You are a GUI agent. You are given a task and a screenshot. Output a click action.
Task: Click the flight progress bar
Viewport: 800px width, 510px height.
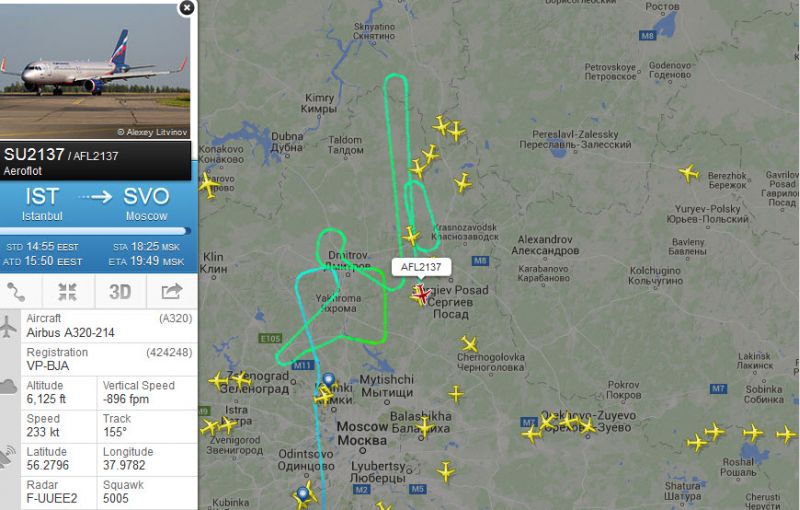[x=95, y=231]
